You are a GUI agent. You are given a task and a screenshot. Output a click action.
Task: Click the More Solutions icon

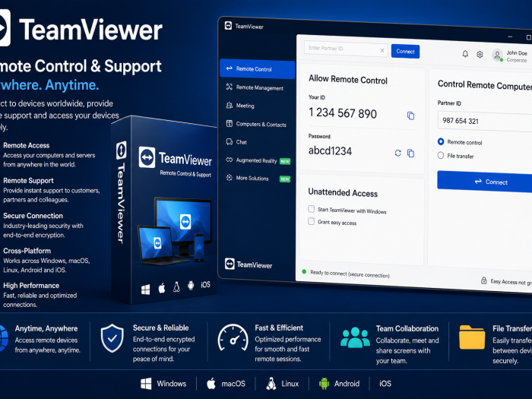pyautogui.click(x=230, y=177)
